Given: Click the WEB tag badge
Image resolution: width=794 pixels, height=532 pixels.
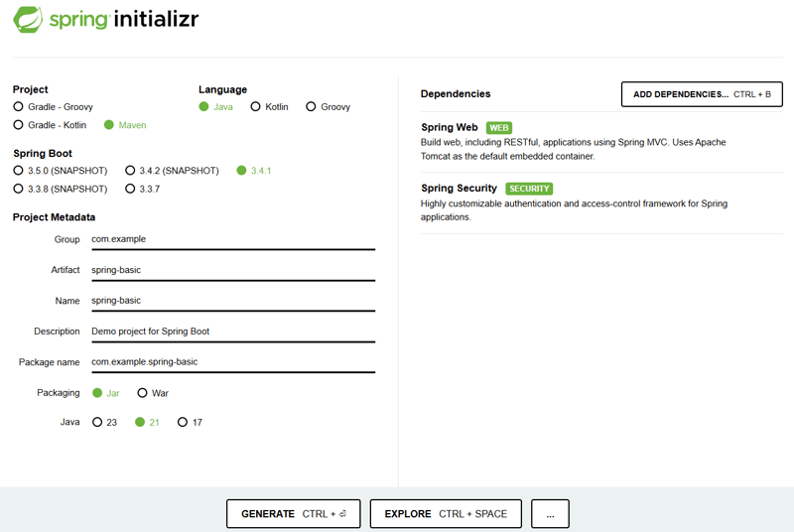Looking at the screenshot, I should [499, 128].
